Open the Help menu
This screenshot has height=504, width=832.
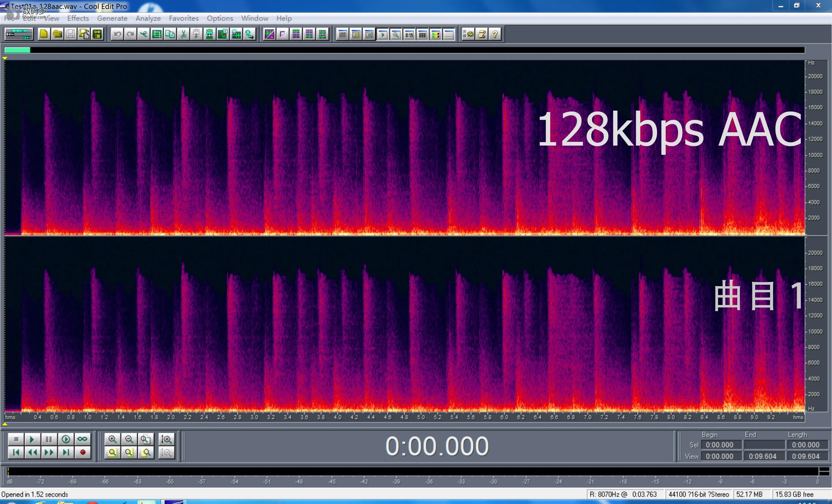(x=284, y=18)
